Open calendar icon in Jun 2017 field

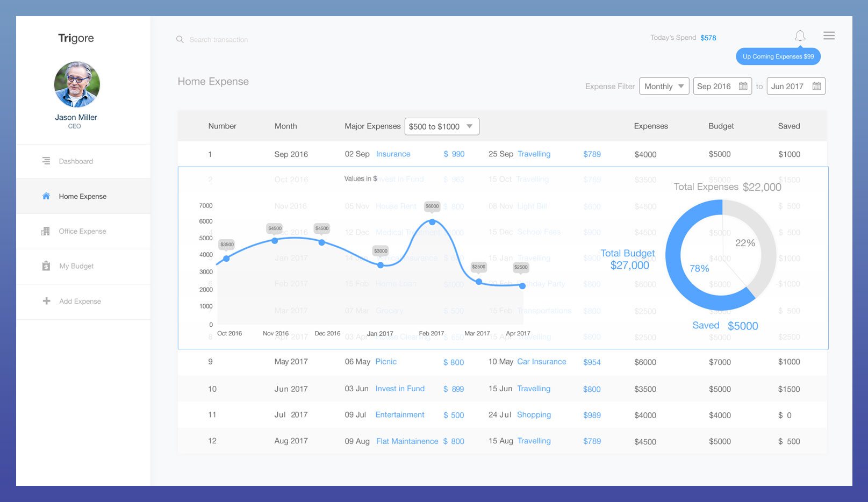816,86
